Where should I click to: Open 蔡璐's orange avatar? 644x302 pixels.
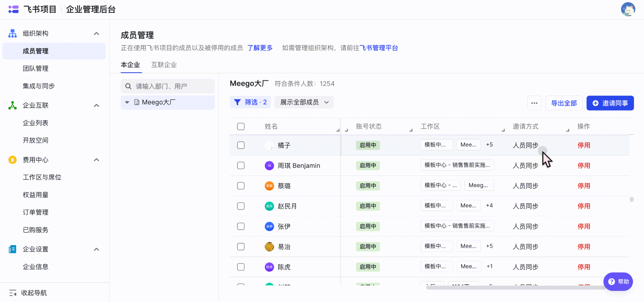coord(269,186)
